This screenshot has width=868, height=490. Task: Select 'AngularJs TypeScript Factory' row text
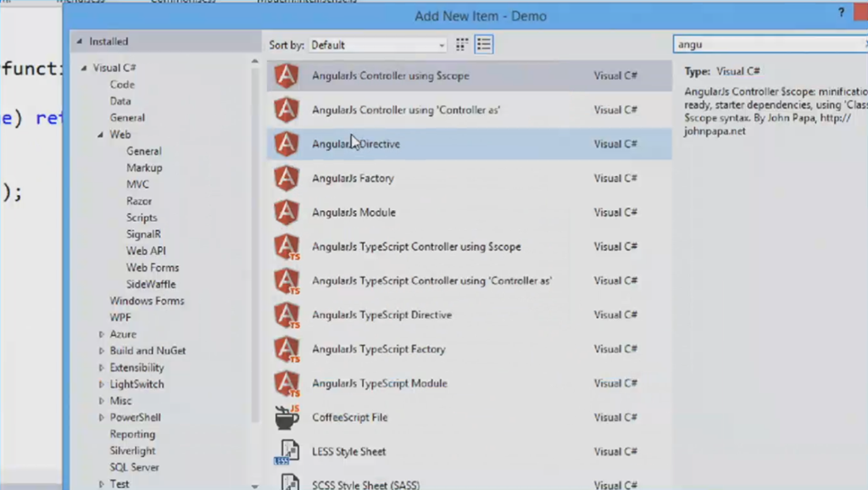(x=379, y=349)
